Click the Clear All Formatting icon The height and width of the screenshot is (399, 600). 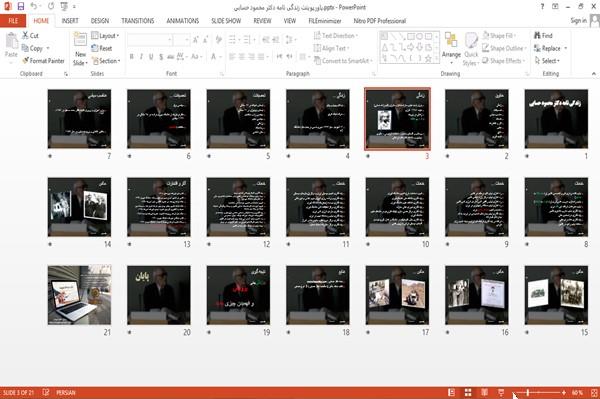click(x=218, y=39)
